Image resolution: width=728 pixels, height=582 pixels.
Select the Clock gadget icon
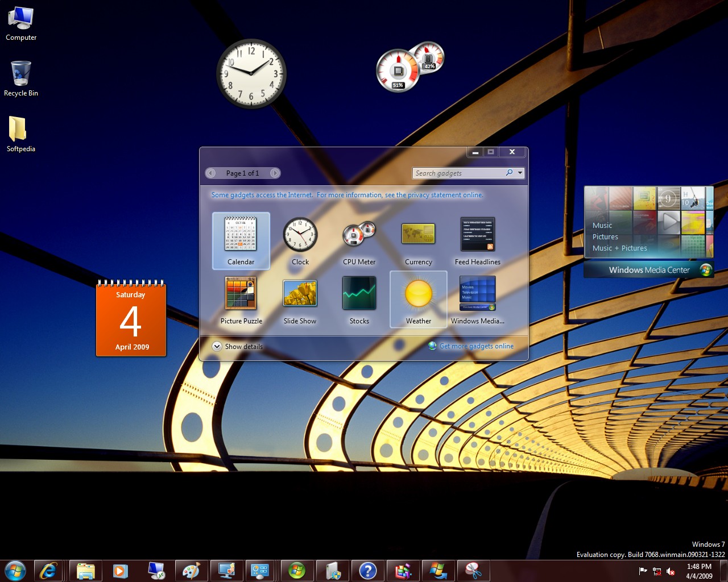(300, 235)
